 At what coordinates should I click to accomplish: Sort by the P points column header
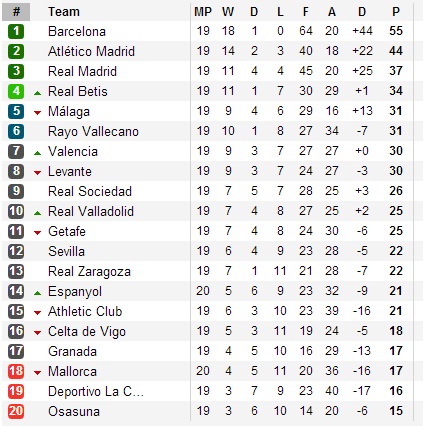coord(396,12)
